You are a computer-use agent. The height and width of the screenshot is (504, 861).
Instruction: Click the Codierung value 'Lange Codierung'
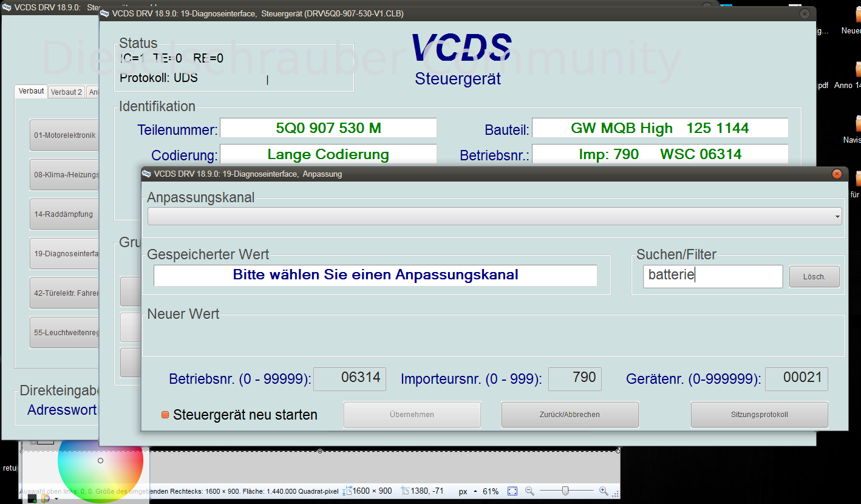coord(328,154)
